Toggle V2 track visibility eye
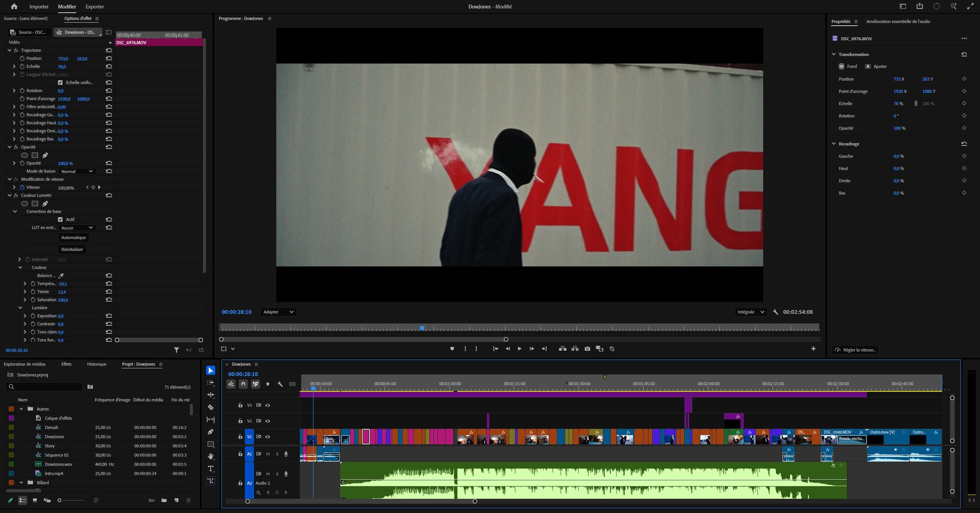The image size is (980, 513). click(267, 421)
